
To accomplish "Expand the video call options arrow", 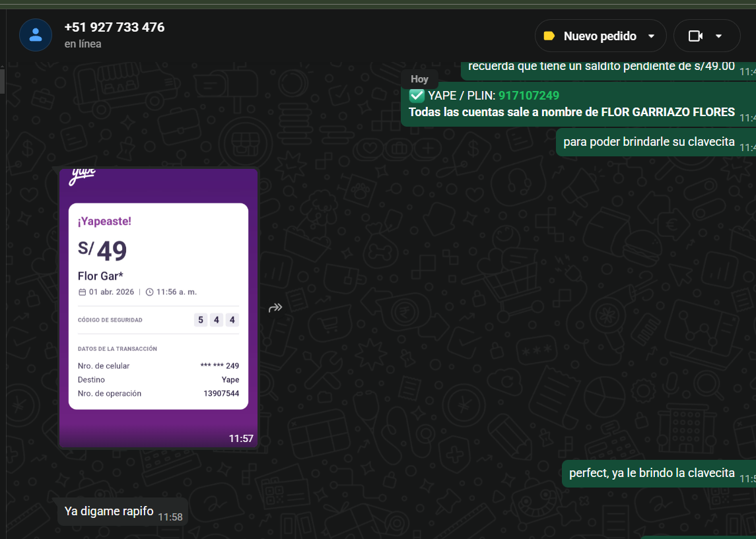I will point(719,36).
